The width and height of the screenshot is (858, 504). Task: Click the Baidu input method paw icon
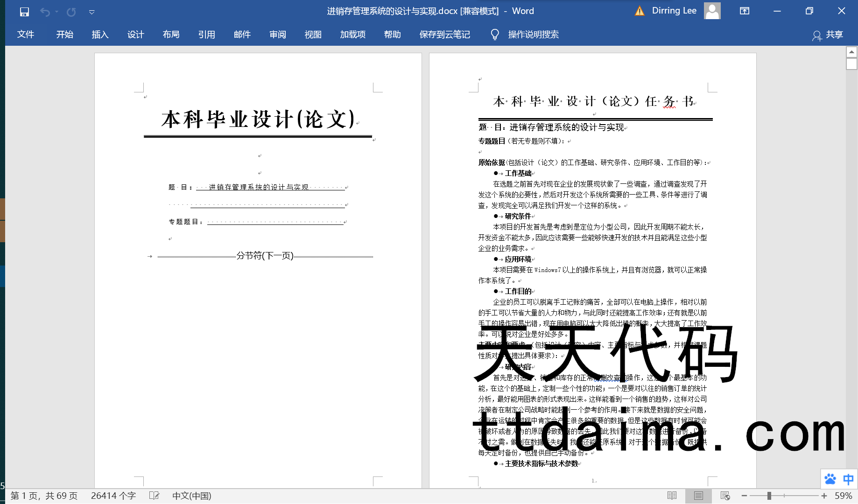(x=830, y=479)
